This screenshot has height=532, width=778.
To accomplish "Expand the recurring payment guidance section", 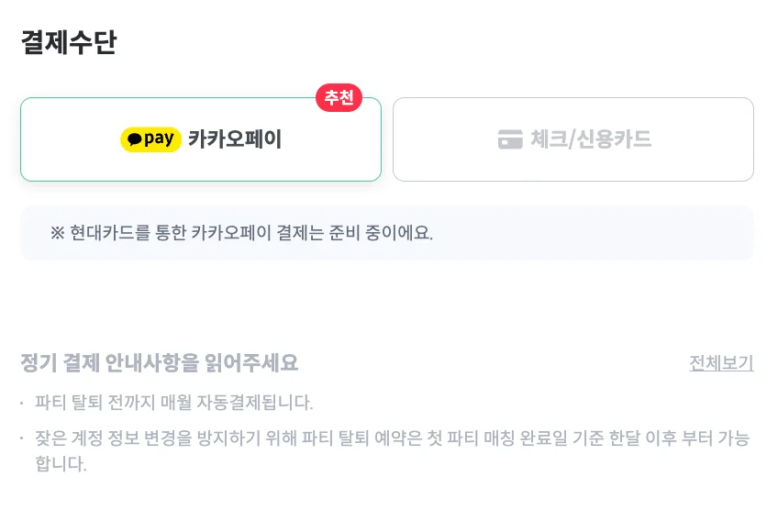I will (x=720, y=361).
